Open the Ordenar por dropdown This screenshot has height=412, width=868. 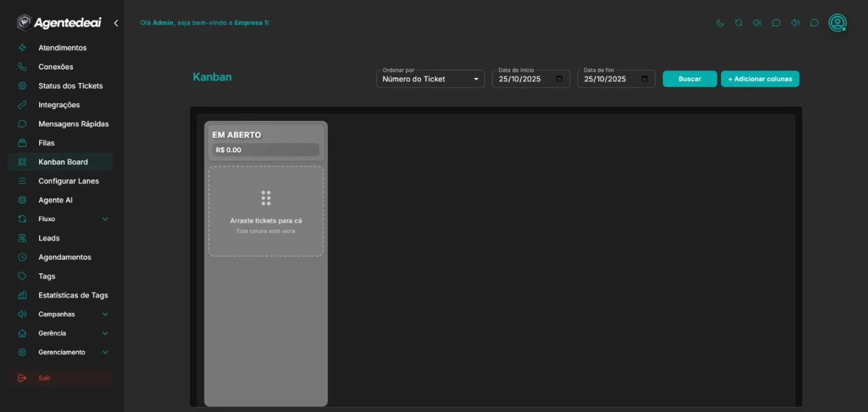(x=430, y=79)
